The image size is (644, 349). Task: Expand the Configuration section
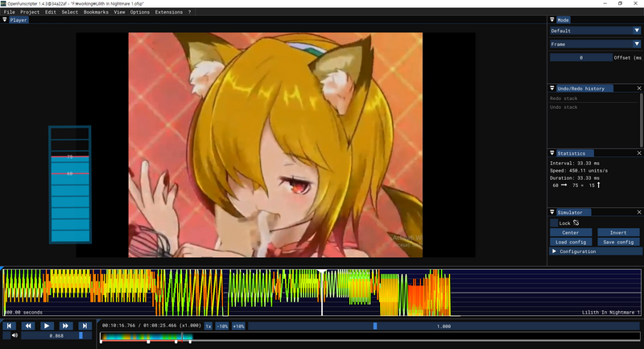point(595,251)
